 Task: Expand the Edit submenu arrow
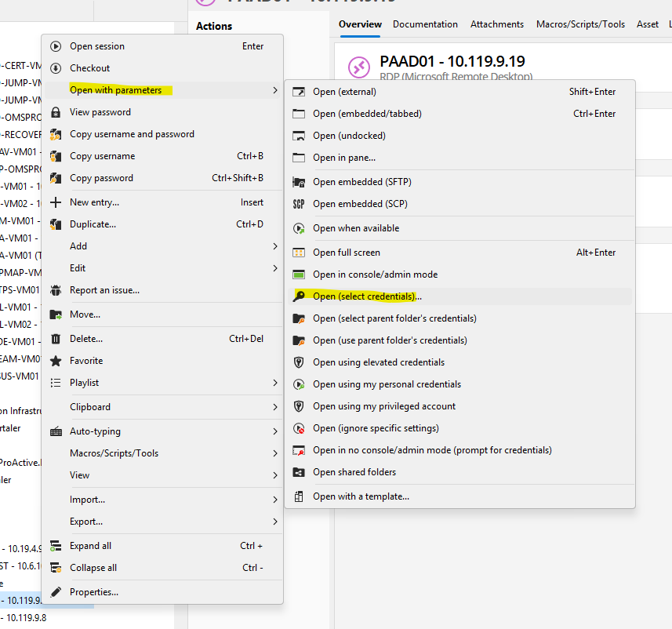click(275, 268)
